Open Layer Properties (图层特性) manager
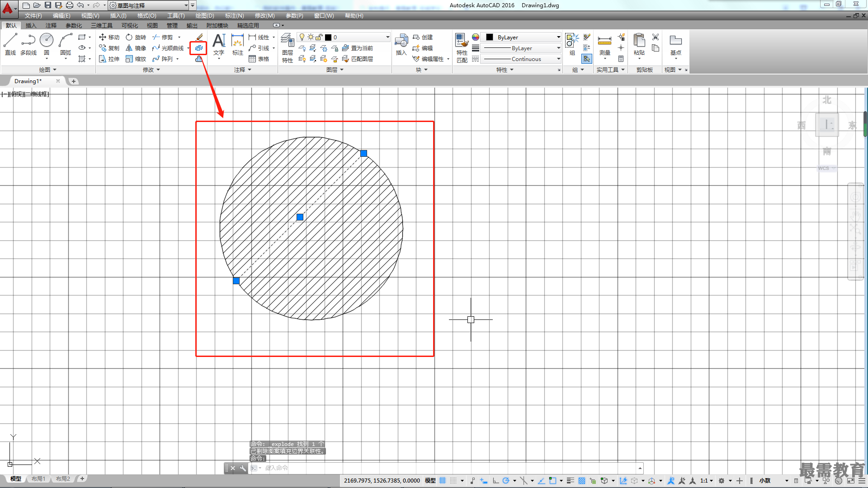Viewport: 868px width, 488px height. coord(288,48)
